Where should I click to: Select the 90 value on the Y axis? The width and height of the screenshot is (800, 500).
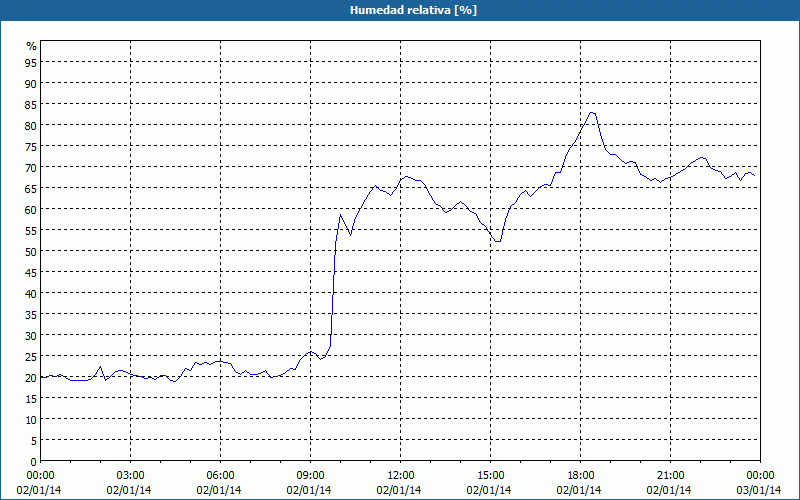click(x=31, y=83)
